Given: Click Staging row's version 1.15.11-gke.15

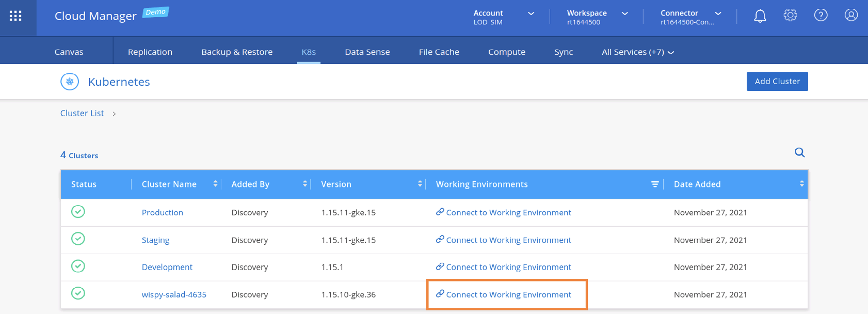Looking at the screenshot, I should (x=348, y=240).
